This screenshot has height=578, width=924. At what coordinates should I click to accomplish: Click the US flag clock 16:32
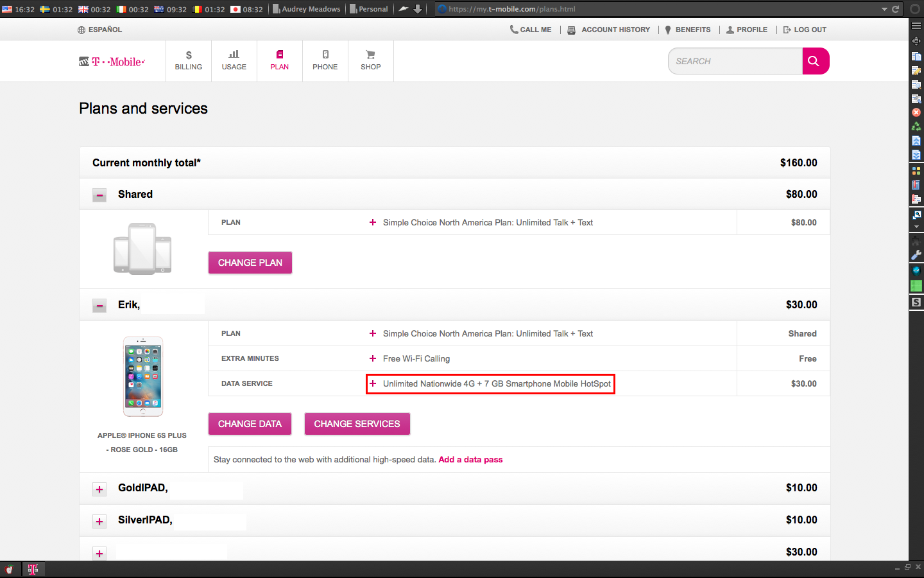[19, 9]
